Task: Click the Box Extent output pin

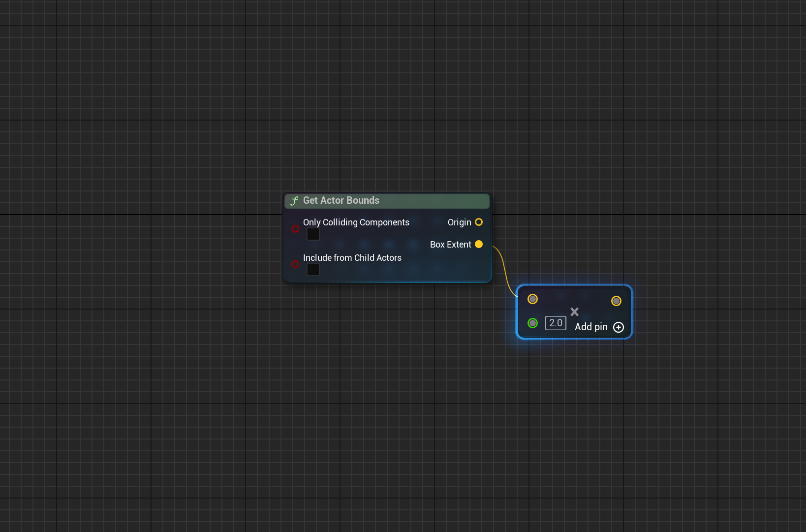Action: pos(479,245)
